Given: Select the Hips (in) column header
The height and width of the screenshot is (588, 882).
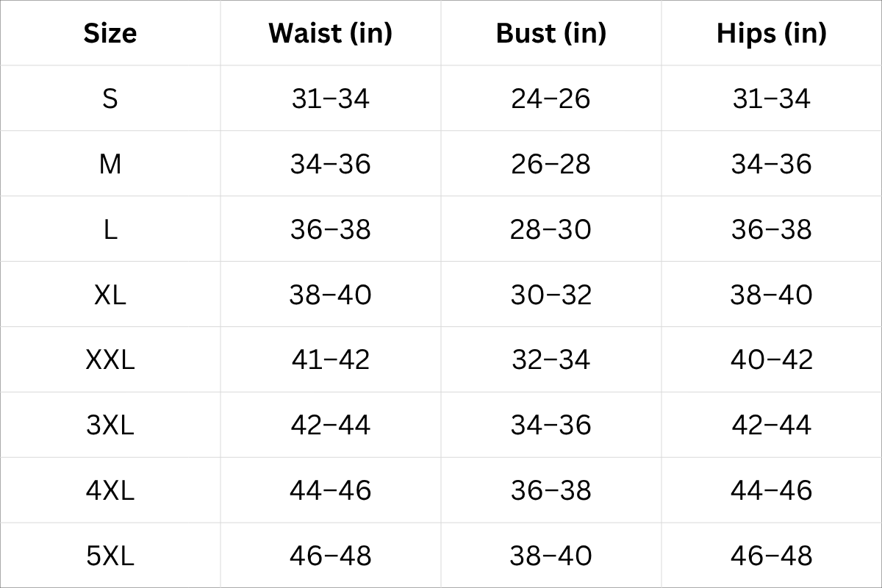Looking at the screenshot, I should [771, 33].
